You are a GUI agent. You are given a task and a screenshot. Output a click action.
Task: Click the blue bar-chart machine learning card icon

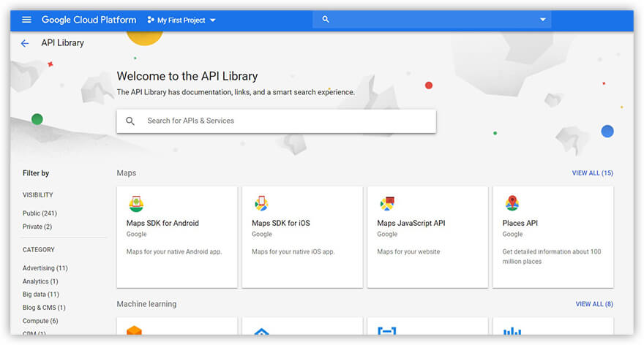pos(512,330)
